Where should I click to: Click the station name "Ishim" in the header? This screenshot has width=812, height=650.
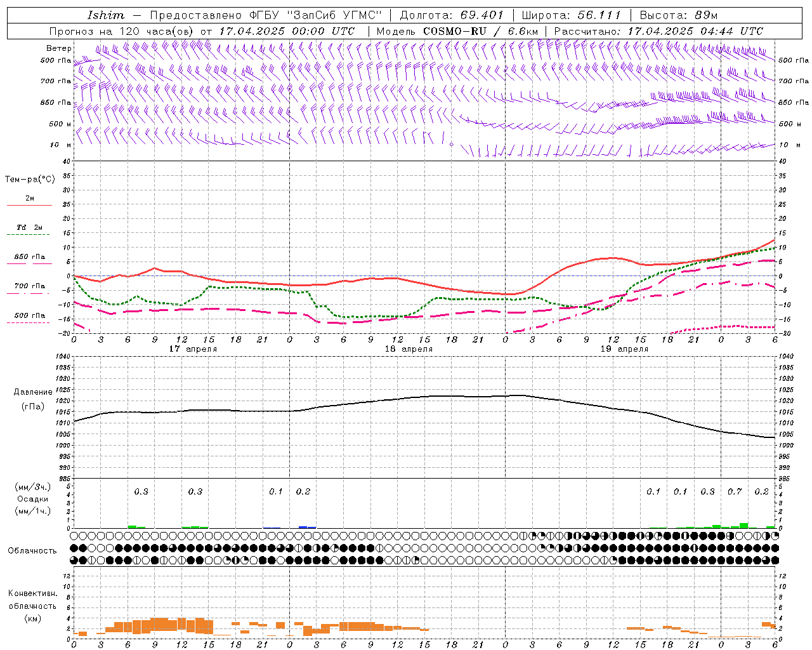click(106, 15)
